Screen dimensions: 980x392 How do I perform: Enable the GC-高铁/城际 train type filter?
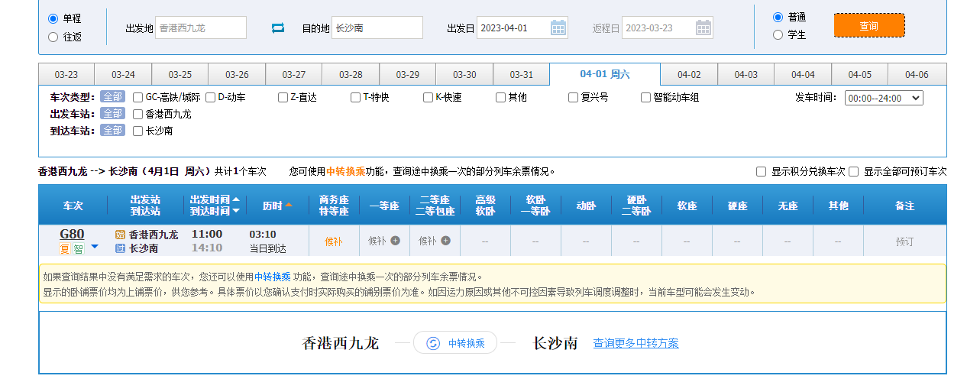(x=138, y=98)
